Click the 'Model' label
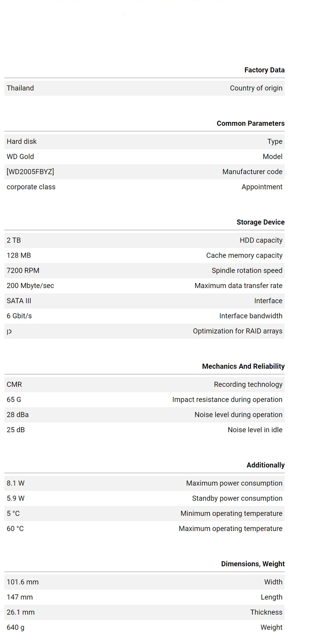312x644 pixels. (272, 157)
